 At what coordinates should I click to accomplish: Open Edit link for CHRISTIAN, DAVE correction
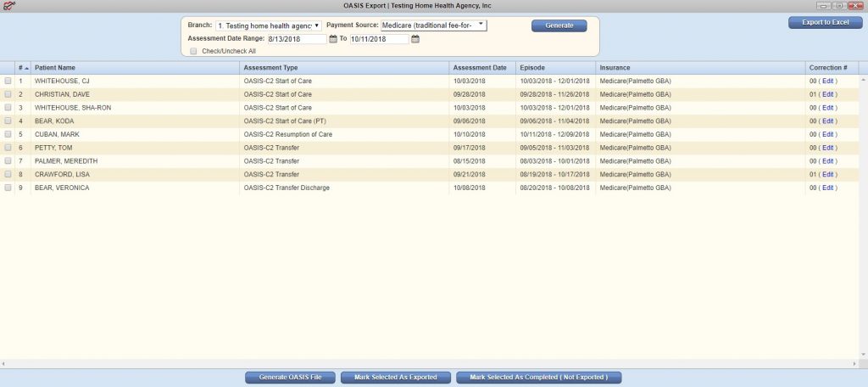click(827, 94)
